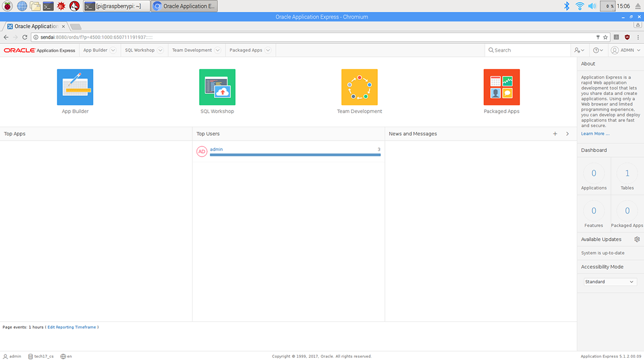Select the Team Development menu tab

[x=192, y=50]
